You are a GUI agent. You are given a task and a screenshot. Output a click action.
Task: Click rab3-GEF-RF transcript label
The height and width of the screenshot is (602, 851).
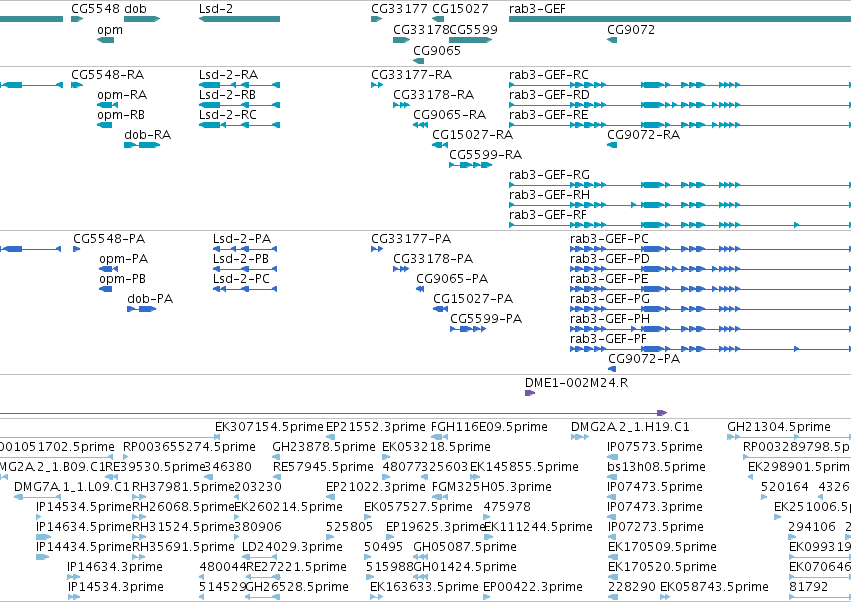[548, 215]
